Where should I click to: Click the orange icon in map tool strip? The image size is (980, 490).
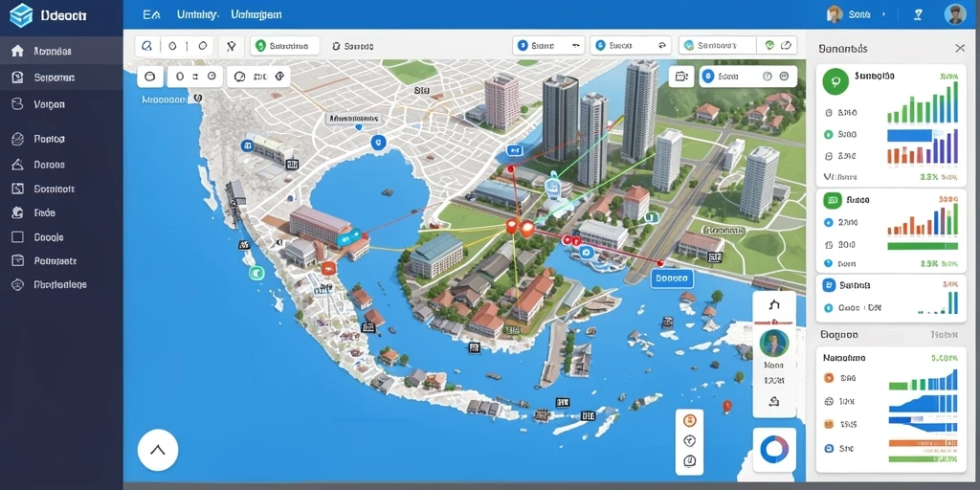pos(690,420)
